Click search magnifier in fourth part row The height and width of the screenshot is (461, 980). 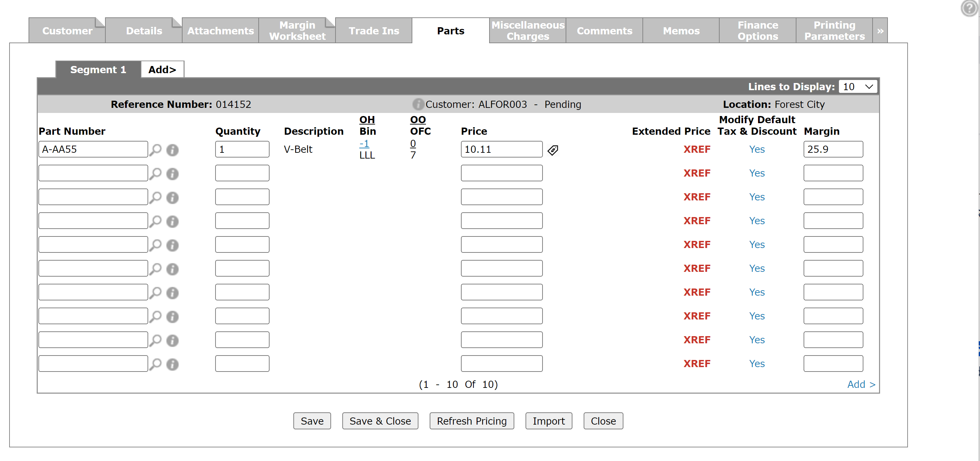coord(155,221)
